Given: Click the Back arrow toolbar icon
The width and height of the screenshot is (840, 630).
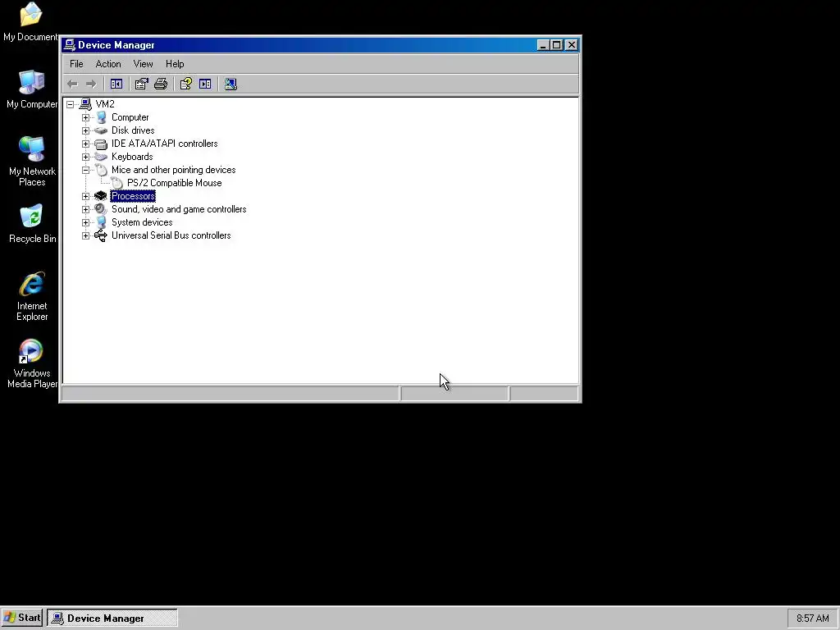Looking at the screenshot, I should coord(73,84).
